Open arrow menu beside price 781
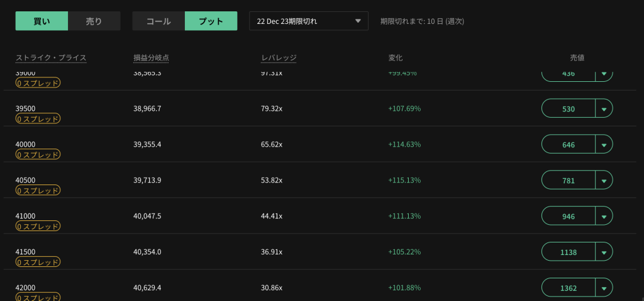644x301 pixels. tap(604, 181)
